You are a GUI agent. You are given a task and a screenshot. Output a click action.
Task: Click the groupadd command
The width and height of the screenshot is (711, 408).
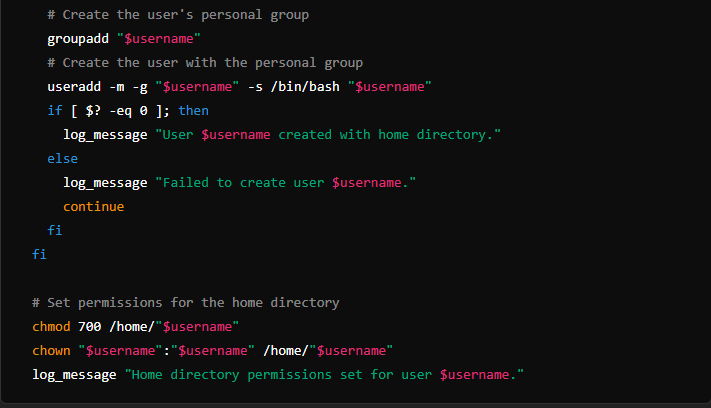(78, 38)
